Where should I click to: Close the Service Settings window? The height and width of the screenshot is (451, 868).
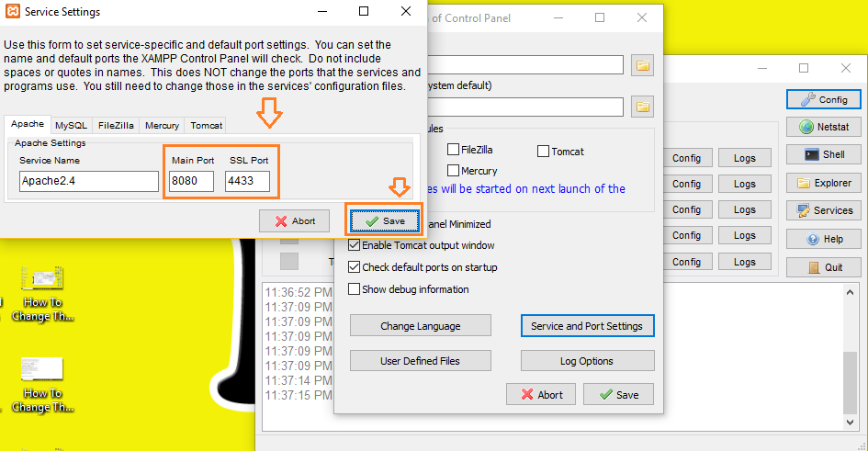click(406, 11)
